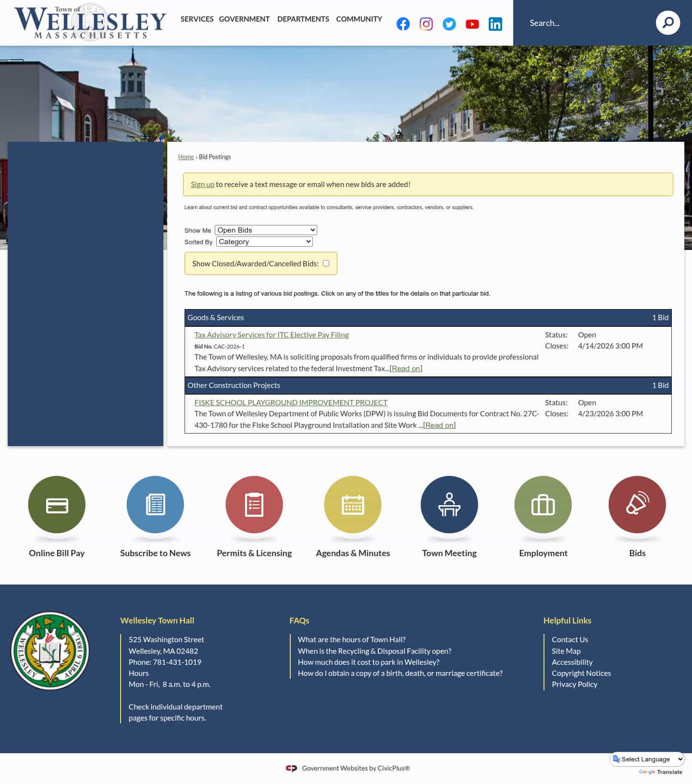The height and width of the screenshot is (784, 692).
Task: Click closing date 4/14/2026 3:00 PM
Action: (x=610, y=346)
